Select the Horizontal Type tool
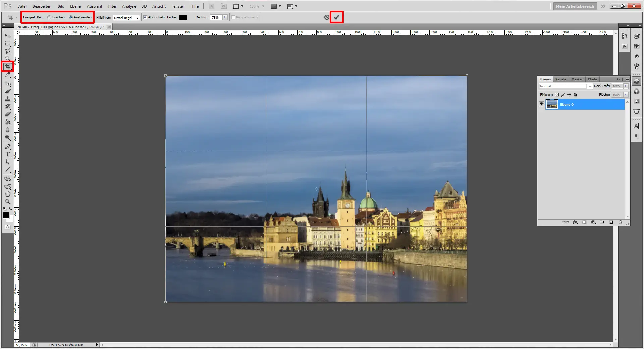Screen dimensions: 644x349 coord(8,154)
